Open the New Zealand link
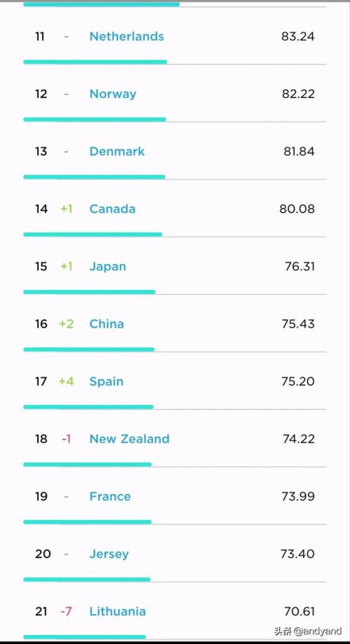Screen dimensions: 350x644 (x=129, y=439)
